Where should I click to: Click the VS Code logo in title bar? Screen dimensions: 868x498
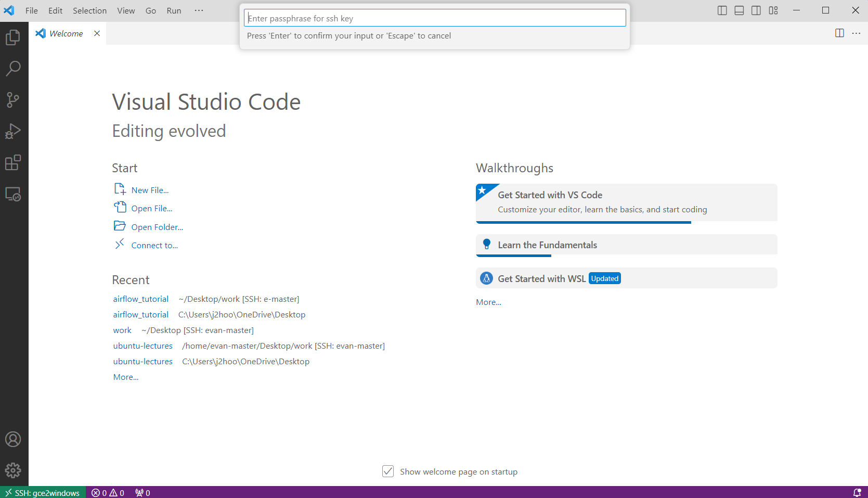pyautogui.click(x=9, y=10)
